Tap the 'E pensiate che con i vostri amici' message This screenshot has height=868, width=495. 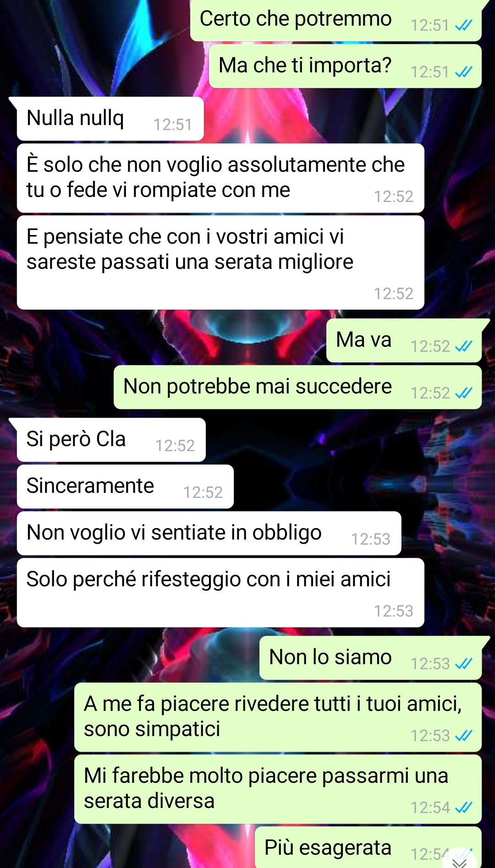click(220, 262)
